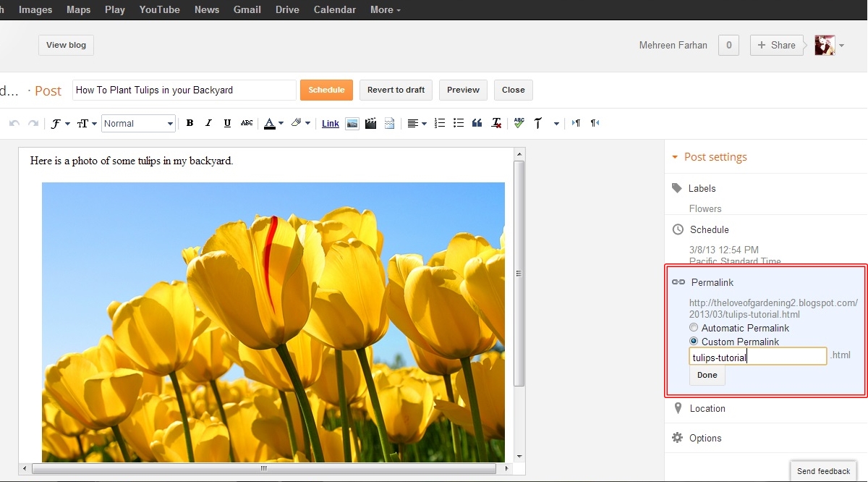Click the View blog button

pos(66,45)
